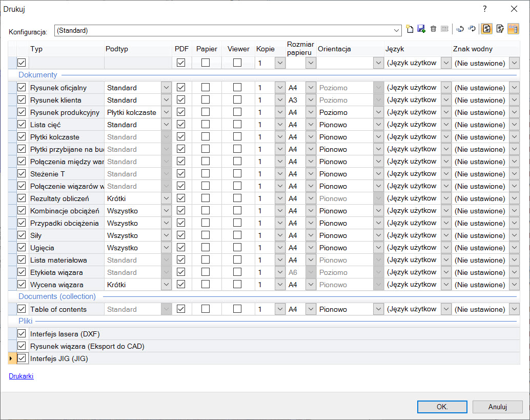
Task: Click the row indicator arrow beside Interfejs JIG
Action: 11,358
